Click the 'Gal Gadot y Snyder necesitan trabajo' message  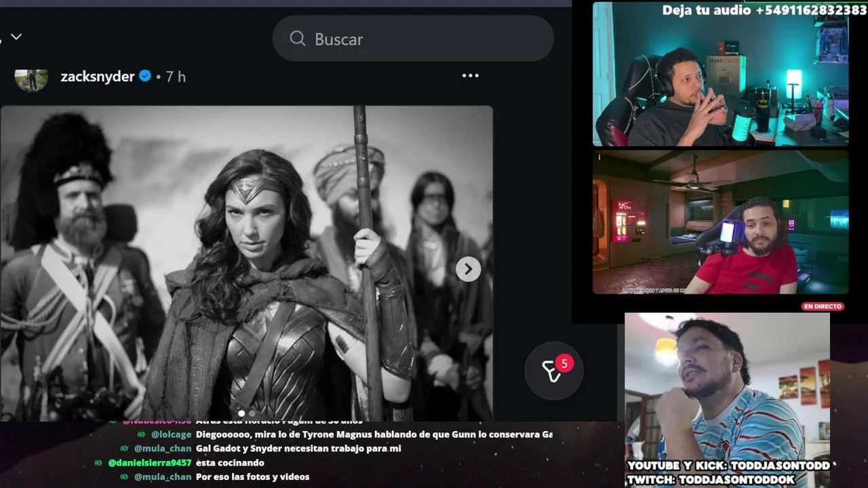298,449
